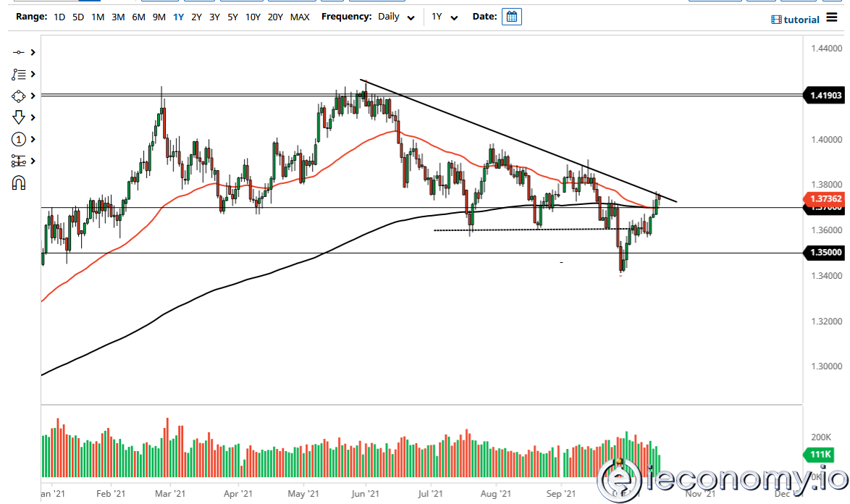Select the trend line drawing tool
Image resolution: width=850 pixels, height=504 pixels.
(18, 74)
